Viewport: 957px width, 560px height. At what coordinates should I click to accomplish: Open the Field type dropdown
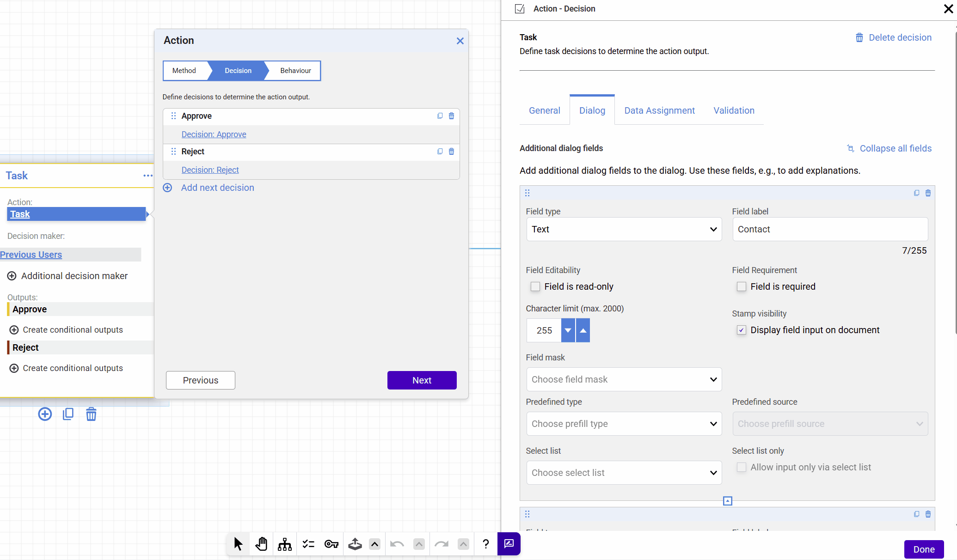[624, 229]
